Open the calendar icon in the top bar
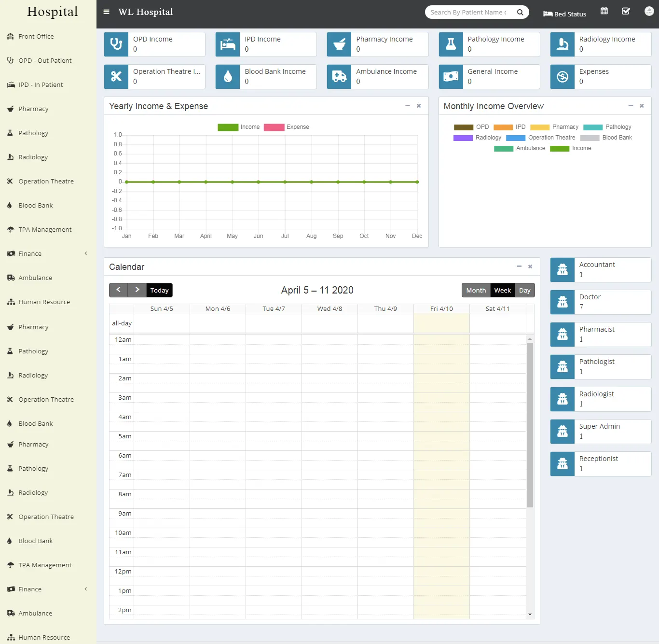Viewport: 659px width, 644px height. pos(604,11)
